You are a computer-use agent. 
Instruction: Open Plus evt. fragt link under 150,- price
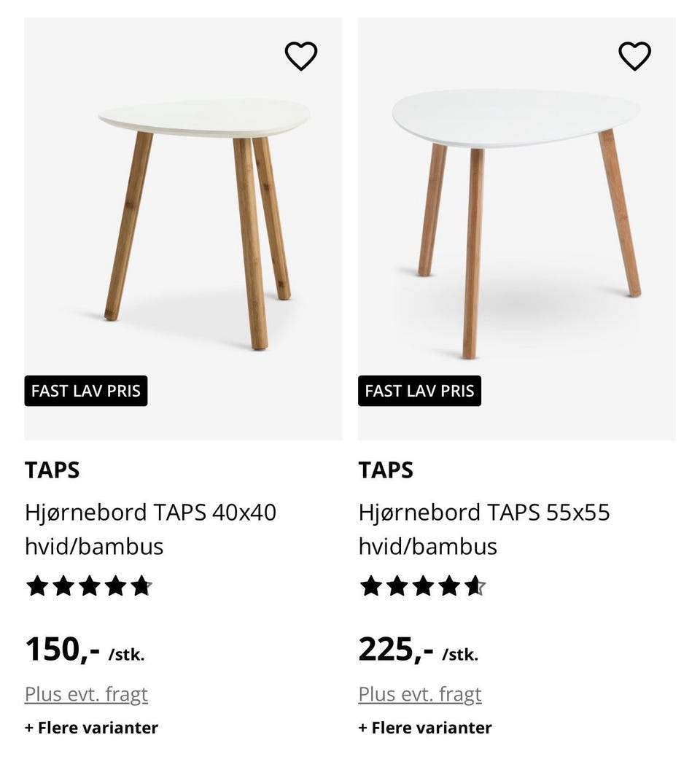86,694
